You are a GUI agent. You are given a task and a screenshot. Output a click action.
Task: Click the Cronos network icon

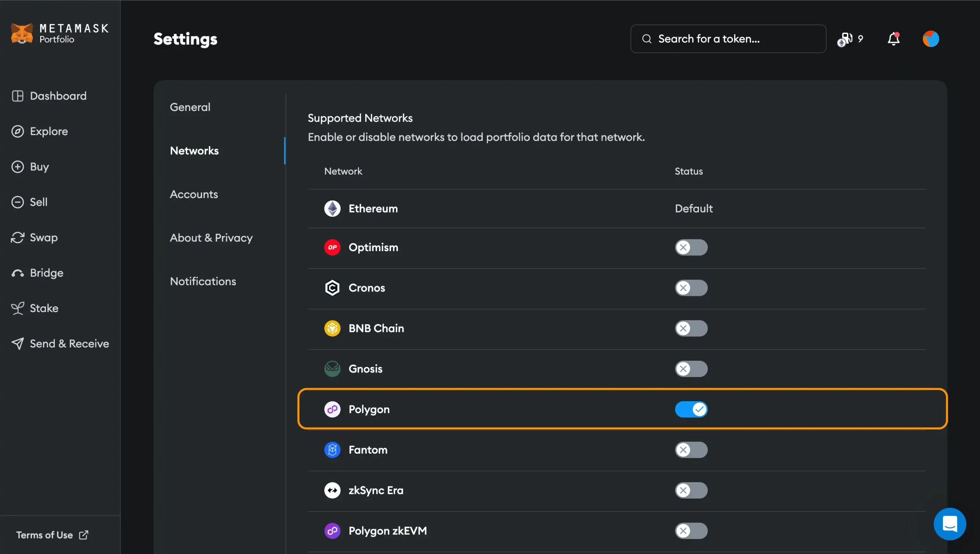[x=332, y=288]
